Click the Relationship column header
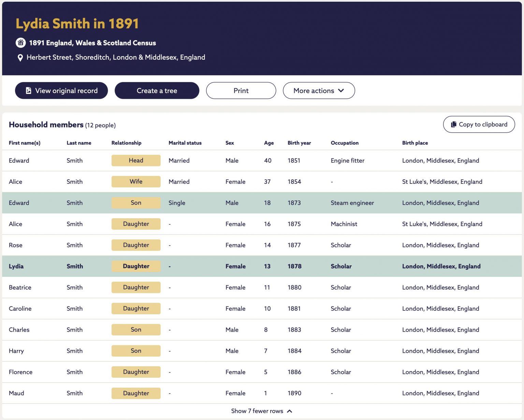Image resolution: width=524 pixels, height=420 pixels. coord(126,143)
